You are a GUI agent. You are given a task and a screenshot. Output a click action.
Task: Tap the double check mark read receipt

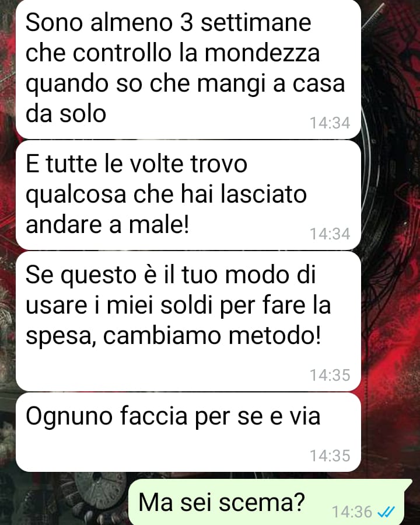click(x=386, y=511)
